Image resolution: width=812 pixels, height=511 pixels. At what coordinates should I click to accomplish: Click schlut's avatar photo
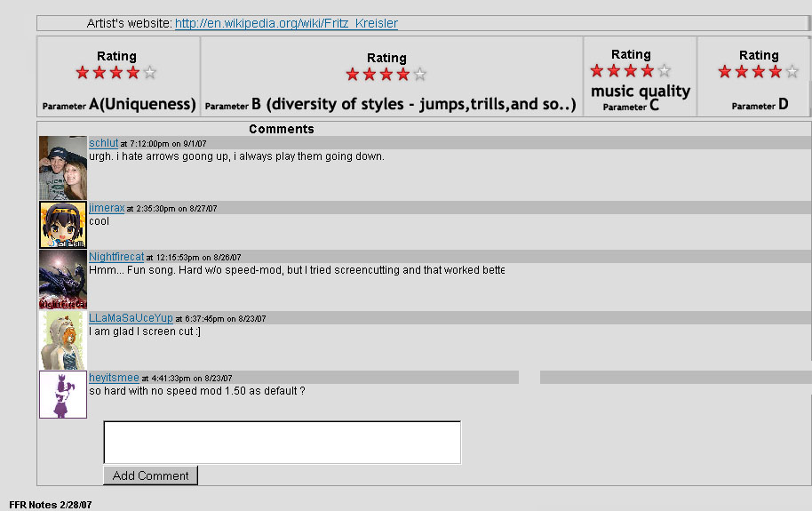click(x=63, y=168)
